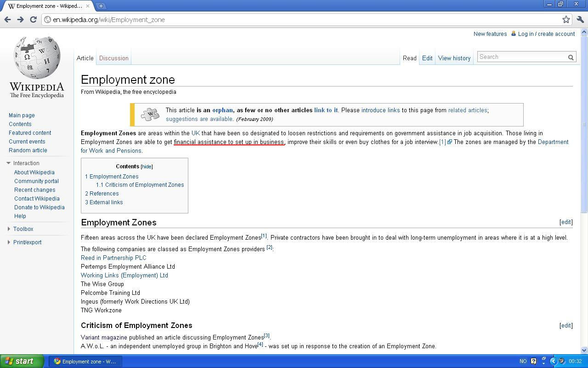This screenshot has width=588, height=368.
Task: Open About Wikipedia link
Action: (x=34, y=172)
